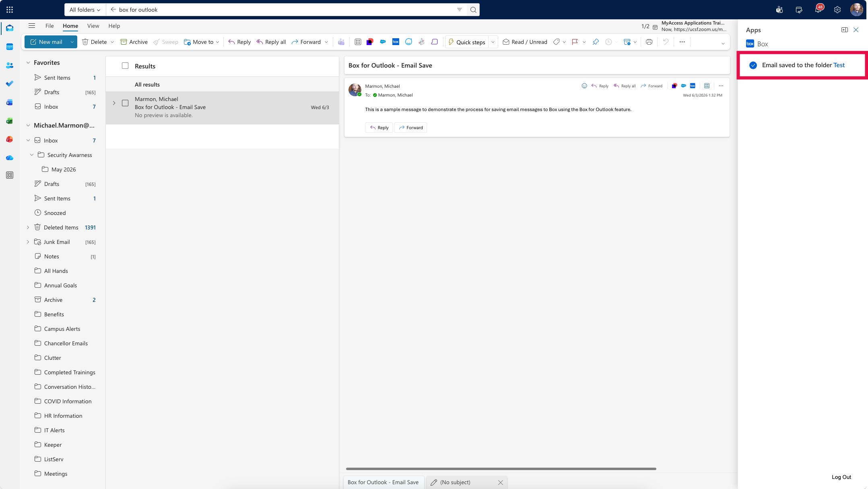This screenshot has width=868, height=489.
Task: Open PowerPoint from the left rail
Action: click(x=10, y=139)
